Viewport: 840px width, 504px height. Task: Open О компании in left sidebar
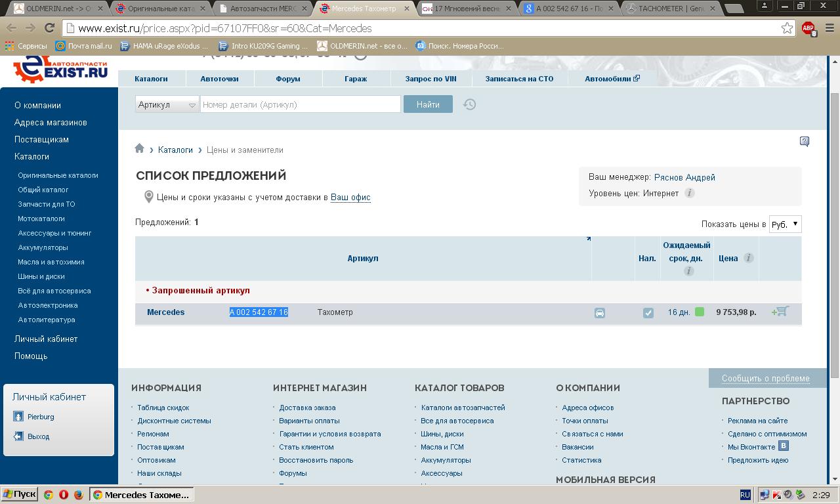[x=37, y=105]
